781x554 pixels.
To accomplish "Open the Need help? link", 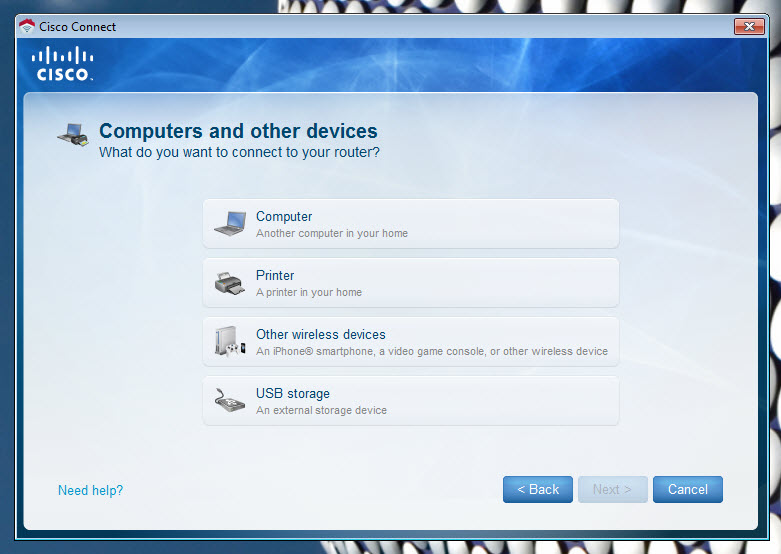I will pos(90,490).
